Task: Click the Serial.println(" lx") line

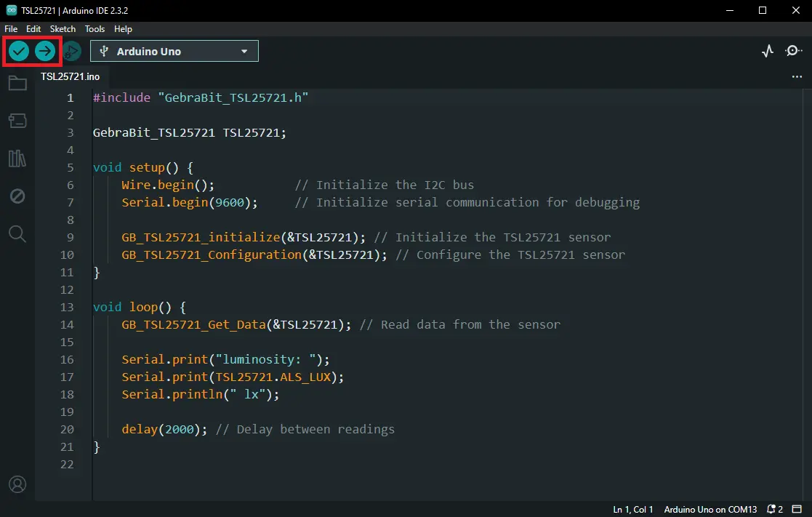Action: coord(201,394)
